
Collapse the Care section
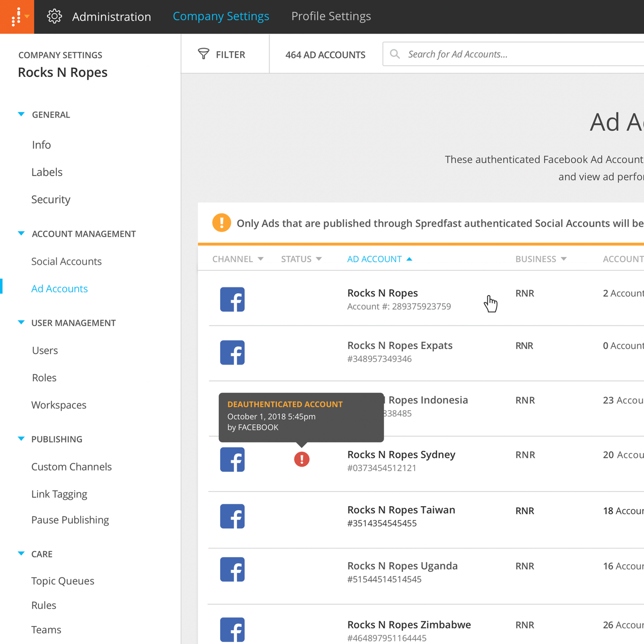21,554
